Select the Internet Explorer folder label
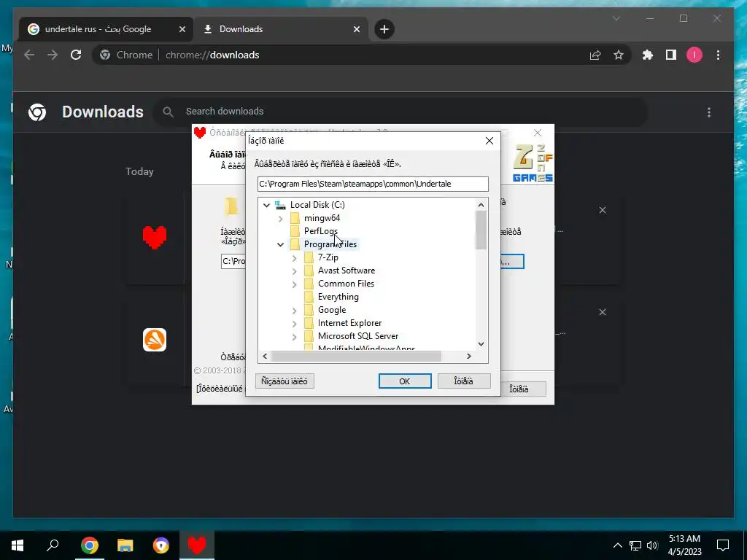The image size is (747, 560). tap(349, 323)
